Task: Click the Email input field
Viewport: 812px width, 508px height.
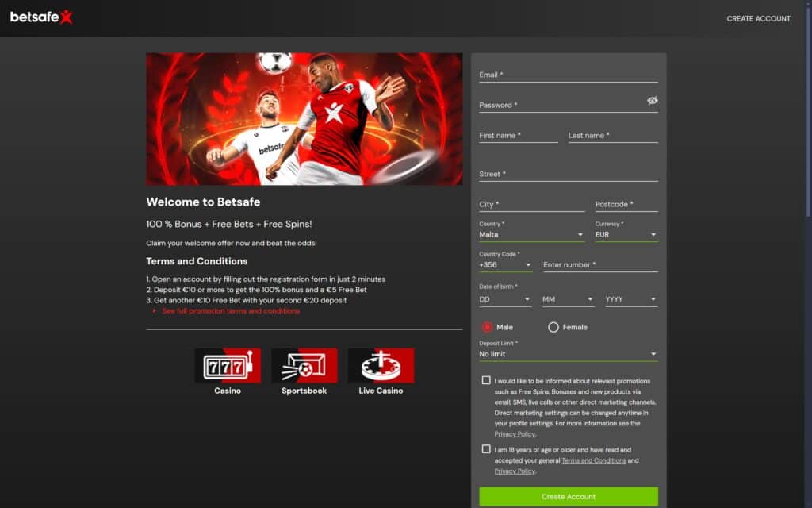Action: [x=568, y=76]
